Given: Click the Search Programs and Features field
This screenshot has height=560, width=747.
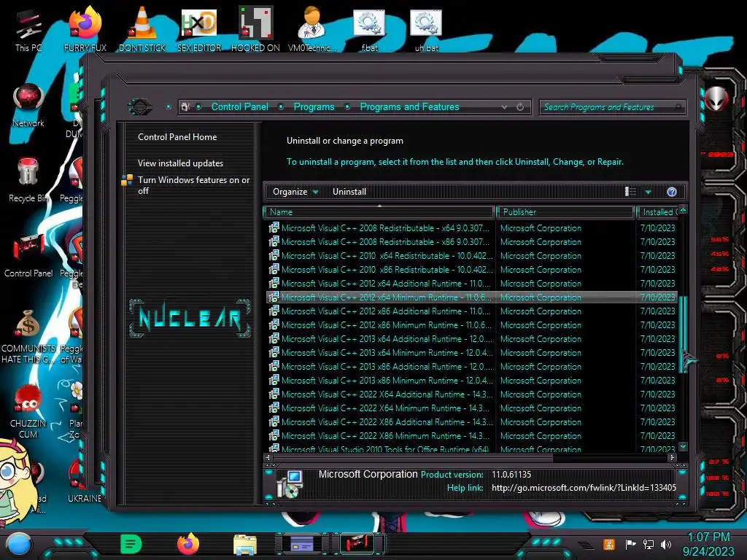Looking at the screenshot, I should coord(612,107).
